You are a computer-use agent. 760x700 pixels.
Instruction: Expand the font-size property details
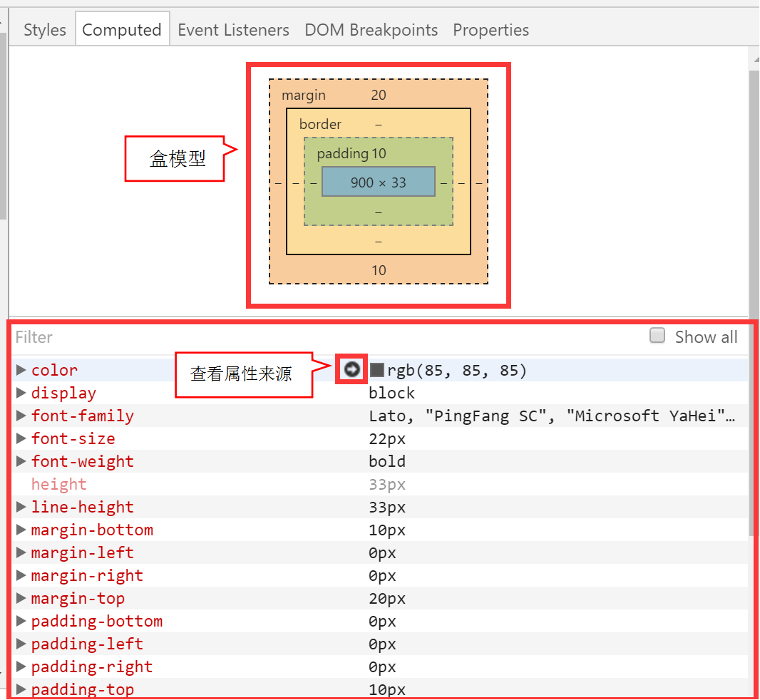coord(21,438)
